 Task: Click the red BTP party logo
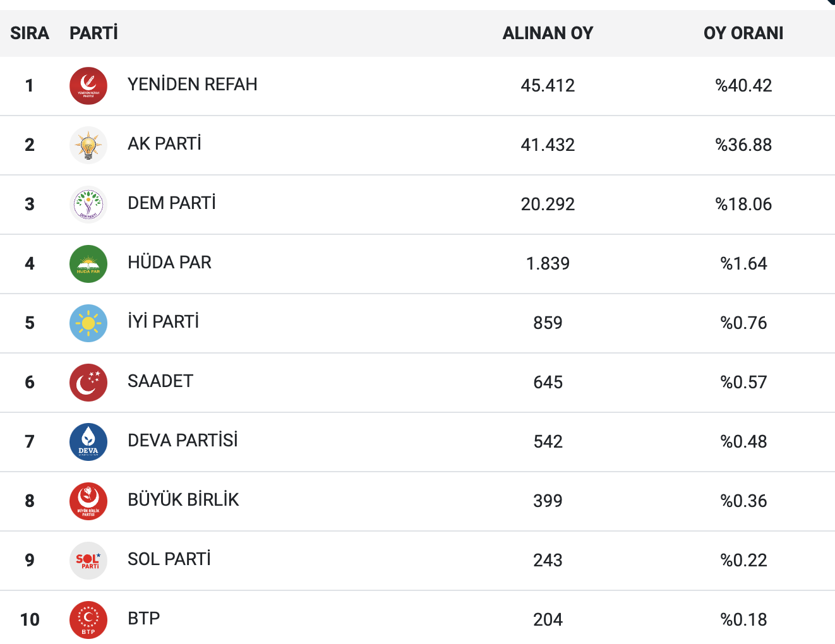pyautogui.click(x=88, y=620)
